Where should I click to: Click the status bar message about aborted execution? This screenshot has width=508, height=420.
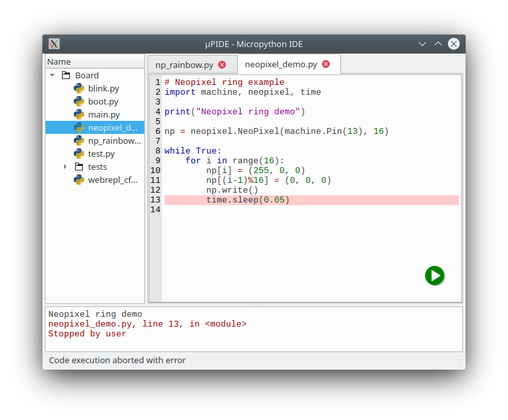point(118,361)
